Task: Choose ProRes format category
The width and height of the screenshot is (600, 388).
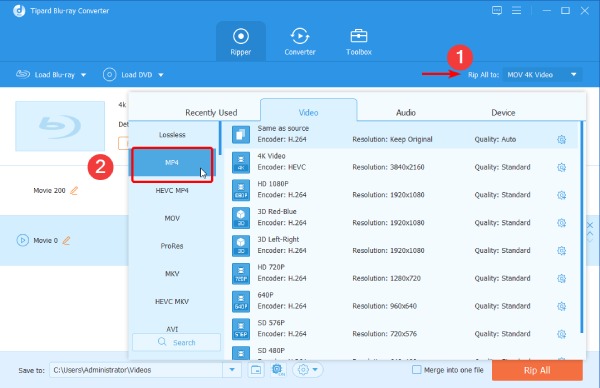Action: click(172, 246)
